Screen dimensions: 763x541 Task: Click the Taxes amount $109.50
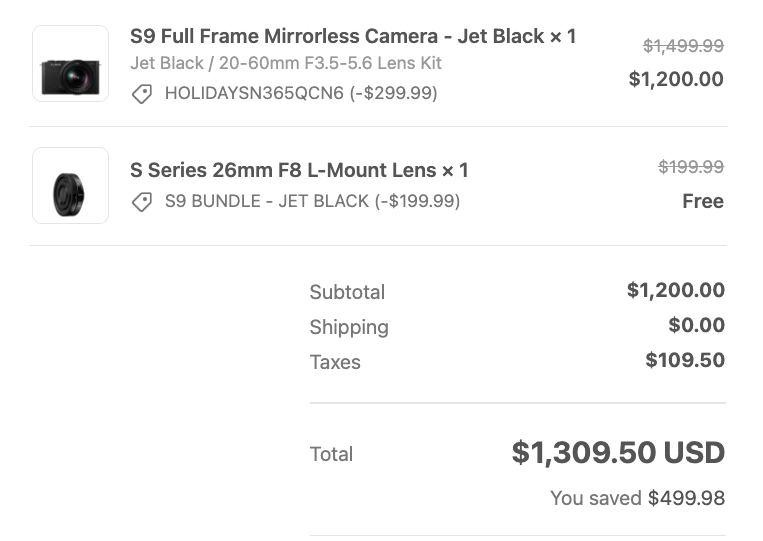tap(684, 360)
